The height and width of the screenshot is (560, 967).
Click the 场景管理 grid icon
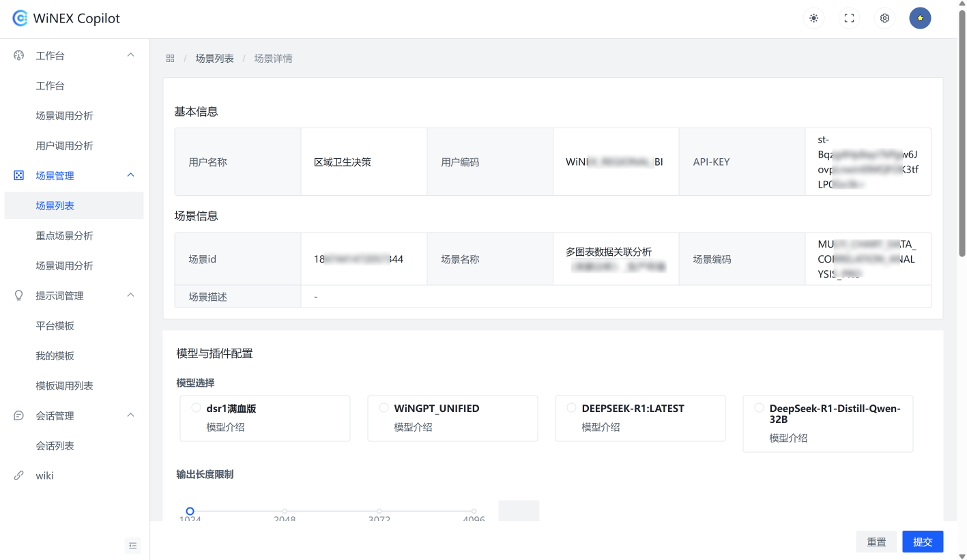coord(18,175)
